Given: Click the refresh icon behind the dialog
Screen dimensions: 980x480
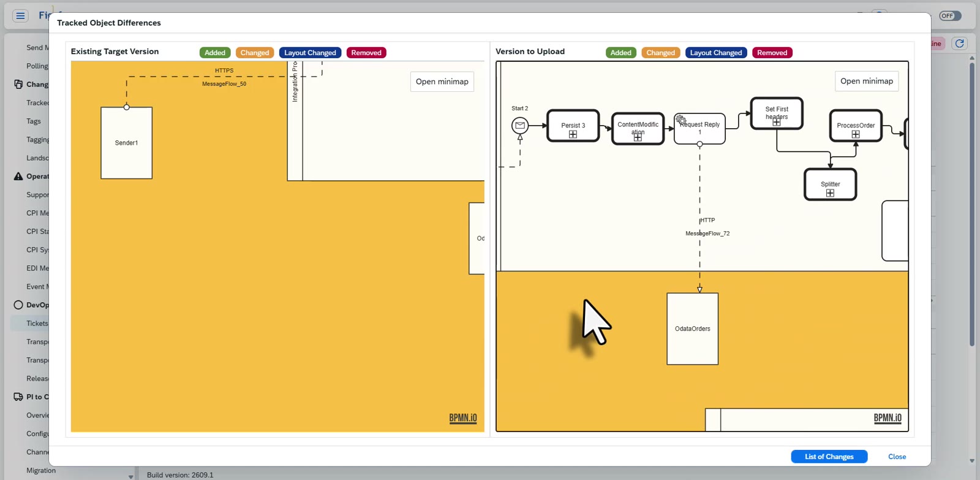Looking at the screenshot, I should (x=960, y=43).
